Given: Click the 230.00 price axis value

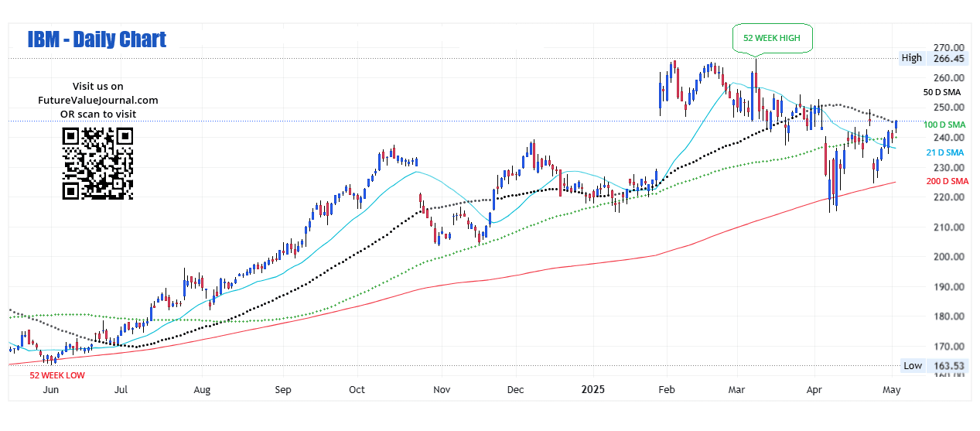Looking at the screenshot, I should tap(949, 167).
